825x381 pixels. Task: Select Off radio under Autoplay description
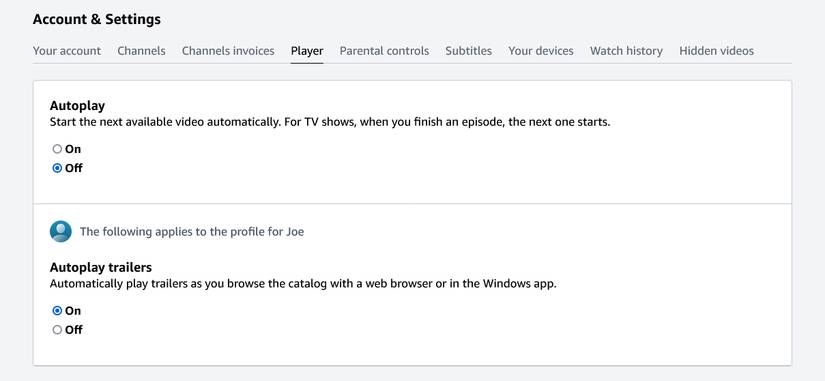point(57,168)
